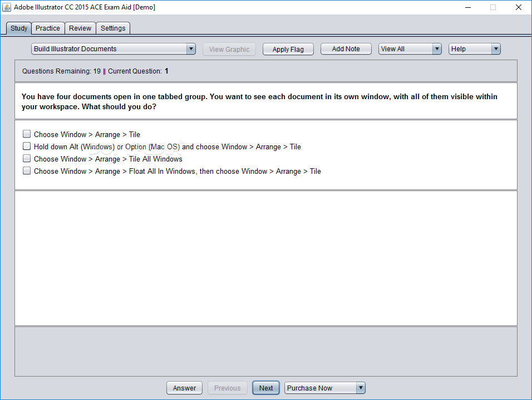Click the Add Note button
The width and height of the screenshot is (532, 400).
click(346, 49)
